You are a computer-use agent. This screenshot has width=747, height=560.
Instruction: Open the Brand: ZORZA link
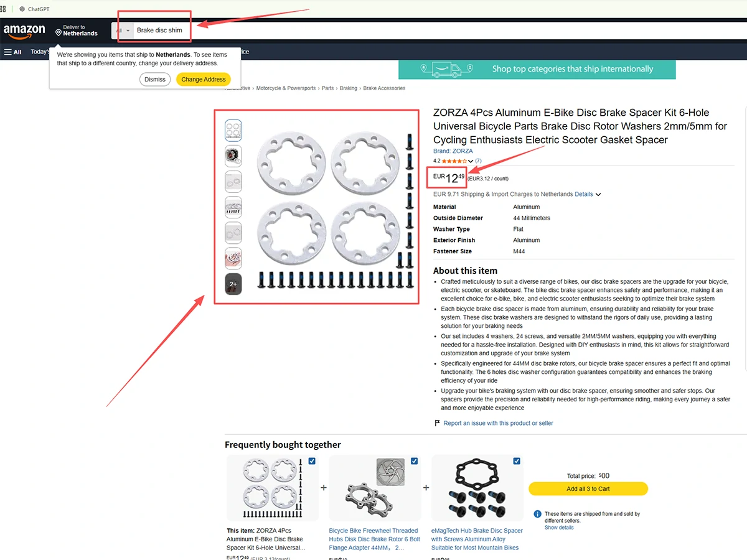pos(453,151)
